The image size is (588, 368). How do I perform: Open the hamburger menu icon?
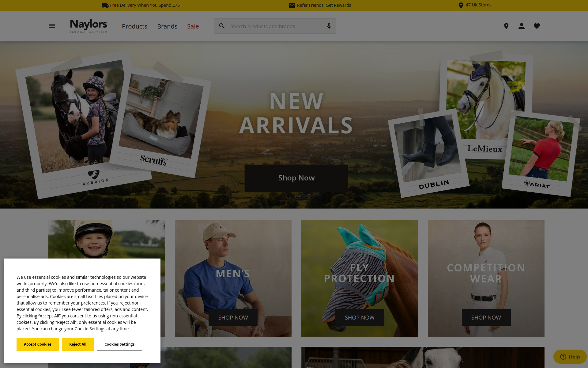click(52, 26)
